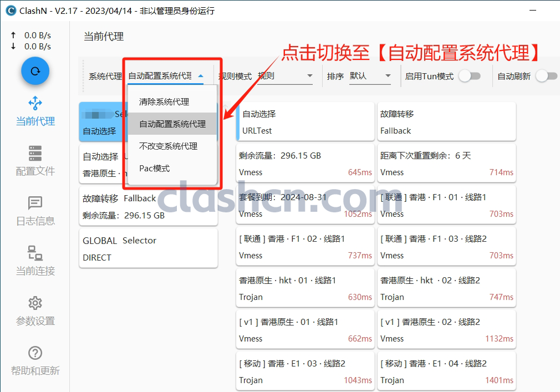Select the 自动配置系统代理 option
The height and width of the screenshot is (392, 560).
(172, 124)
